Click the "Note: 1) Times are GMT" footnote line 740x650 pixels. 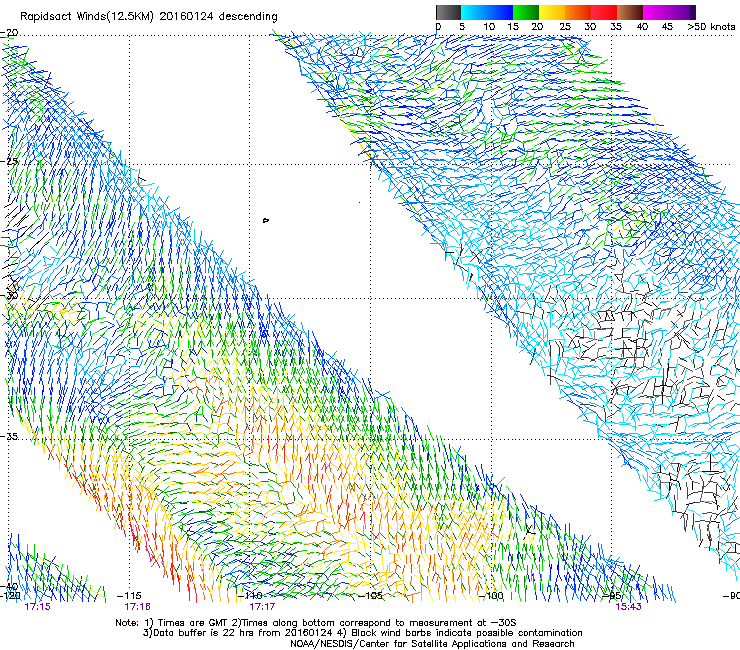[x=316, y=623]
